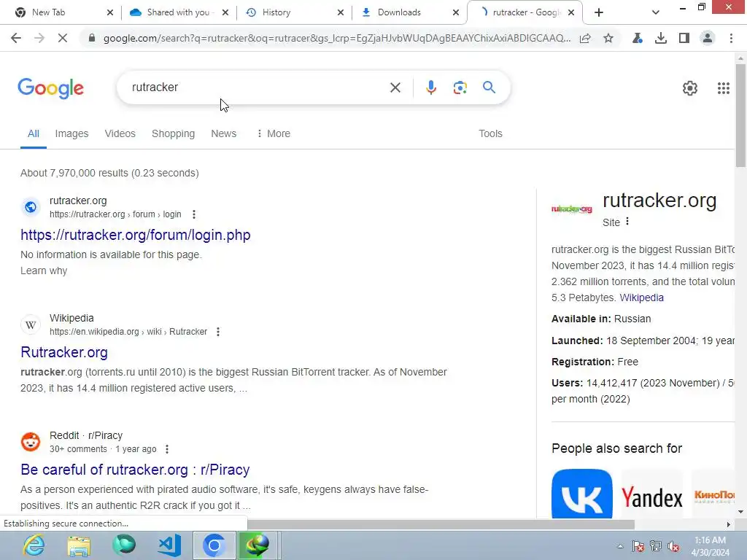Open Visual Studio Code from the taskbar

coord(169,545)
